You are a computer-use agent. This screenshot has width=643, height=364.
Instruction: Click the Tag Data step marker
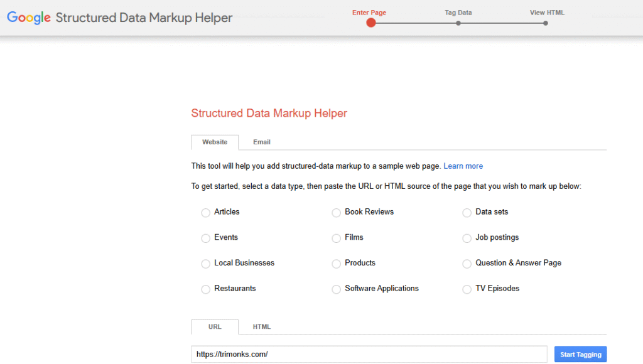tap(458, 23)
